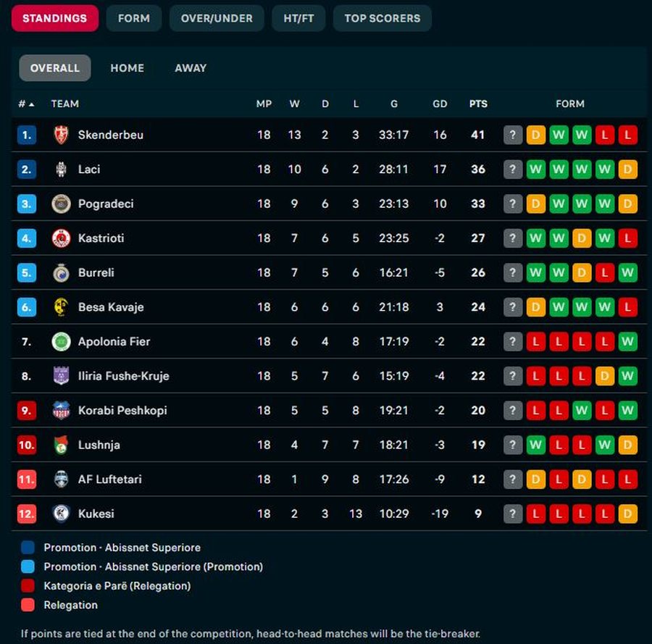The width and height of the screenshot is (652, 644).
Task: Sort table by the rank column arrow
Action: click(x=31, y=104)
